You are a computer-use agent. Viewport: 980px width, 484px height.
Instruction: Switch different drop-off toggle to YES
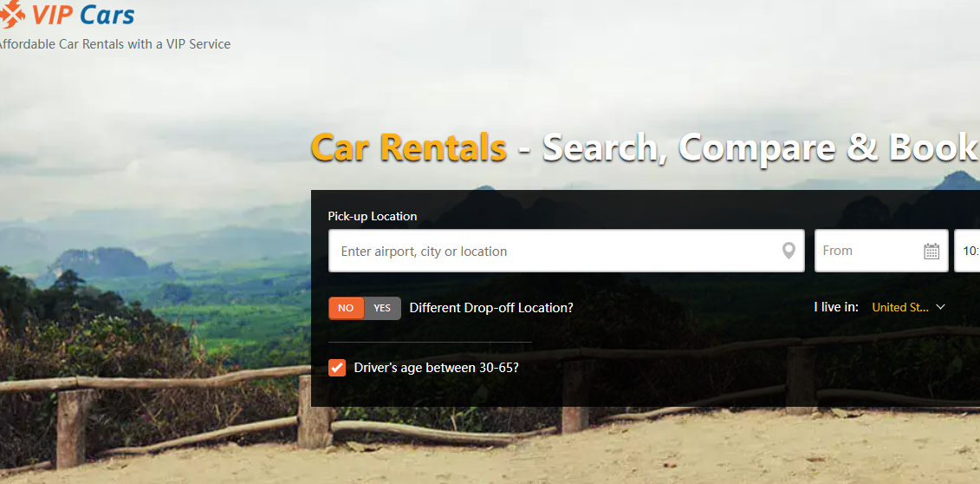pos(382,308)
